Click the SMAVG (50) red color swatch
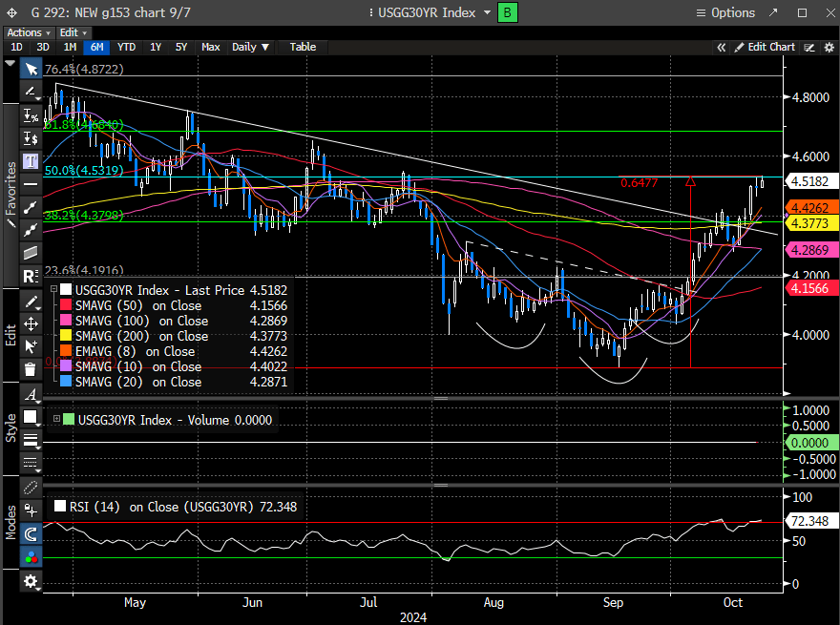Viewport: 840px width, 625px height. pos(65,305)
